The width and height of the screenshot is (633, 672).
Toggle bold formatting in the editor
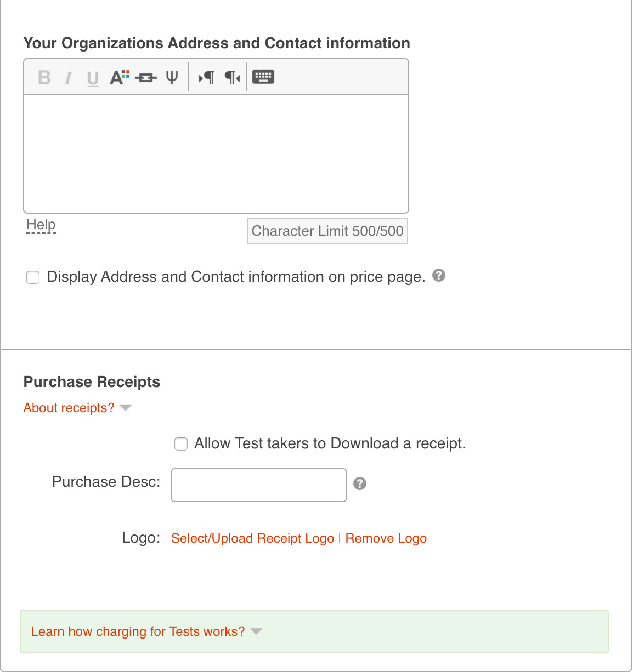[x=44, y=78]
